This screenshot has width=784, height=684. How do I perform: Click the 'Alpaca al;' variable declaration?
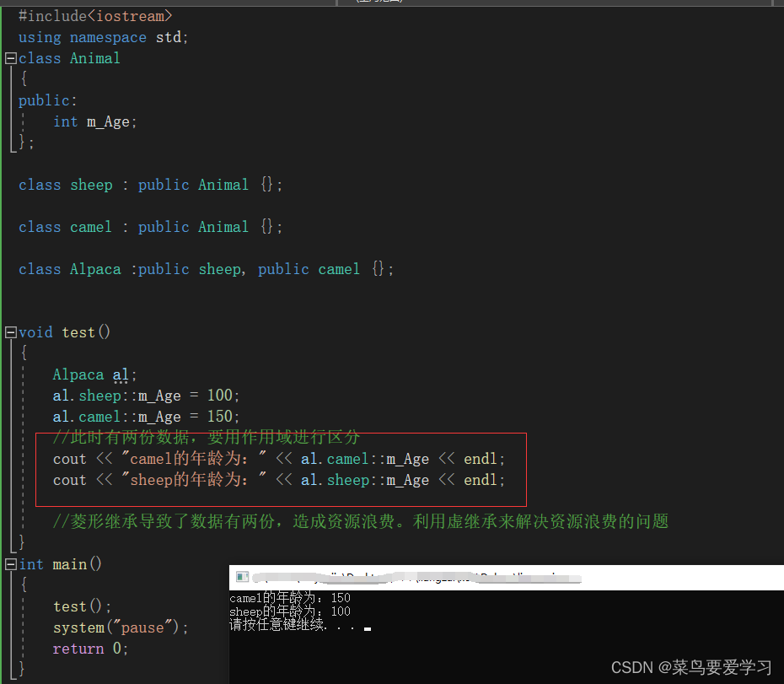point(94,374)
